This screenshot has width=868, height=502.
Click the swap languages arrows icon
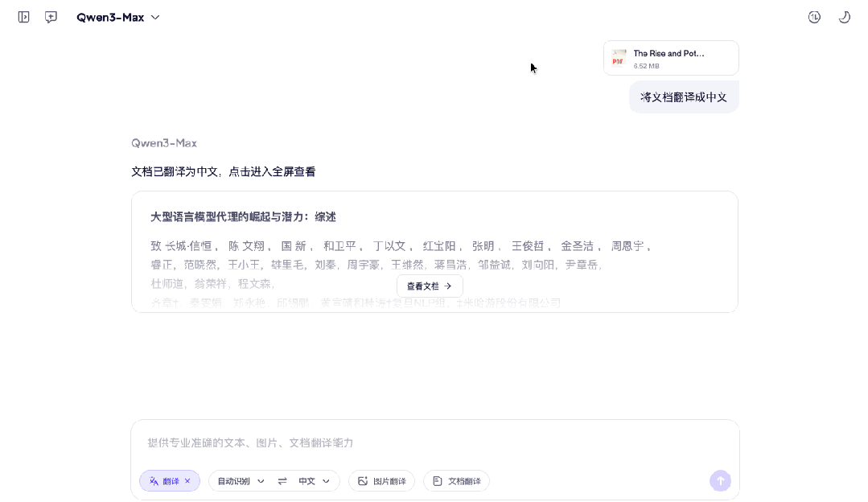coord(282,480)
